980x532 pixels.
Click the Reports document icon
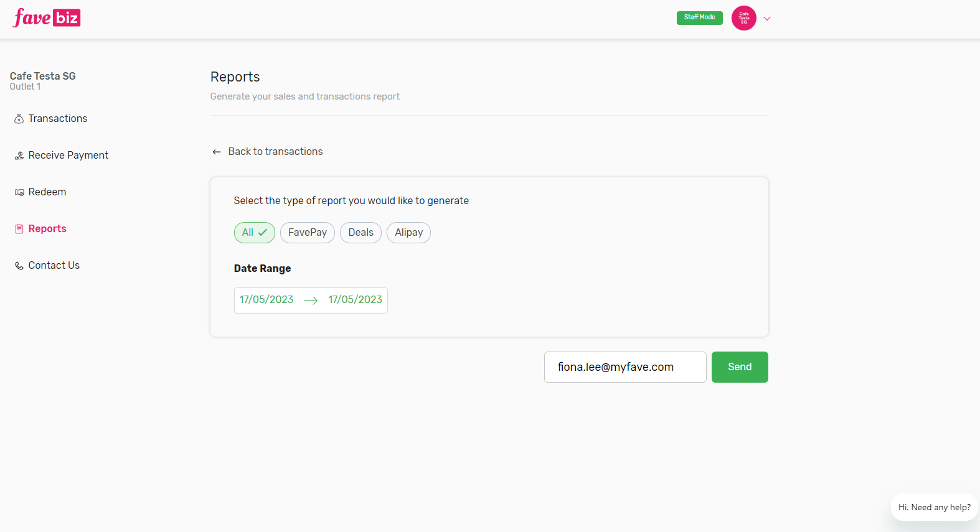19,229
